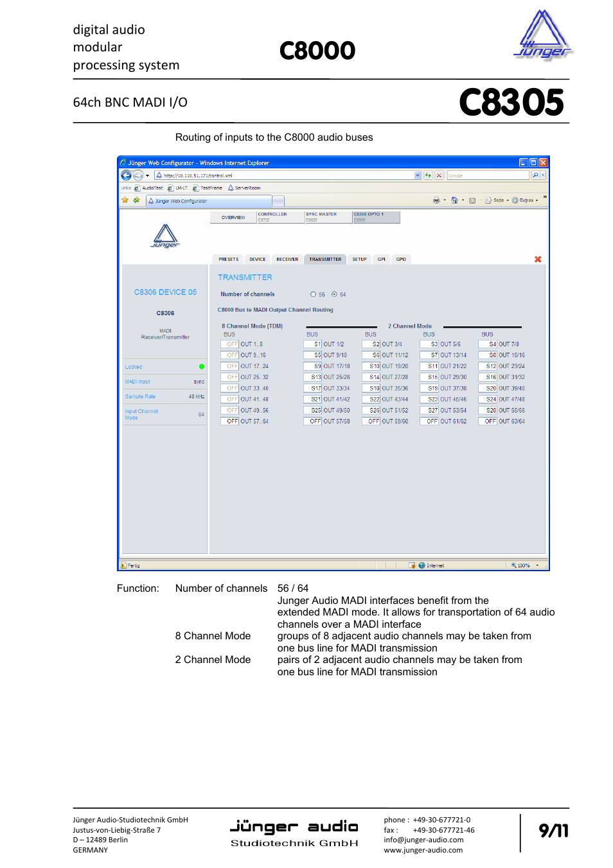Click the Favorites star icon
Screen dimensions: 613x868
click(x=125, y=200)
